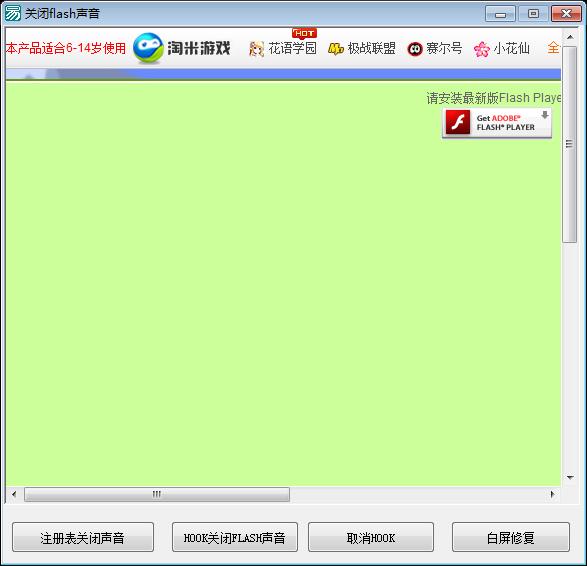Click the horizontal scrollbar thumb
The image size is (587, 566).
coord(157,494)
